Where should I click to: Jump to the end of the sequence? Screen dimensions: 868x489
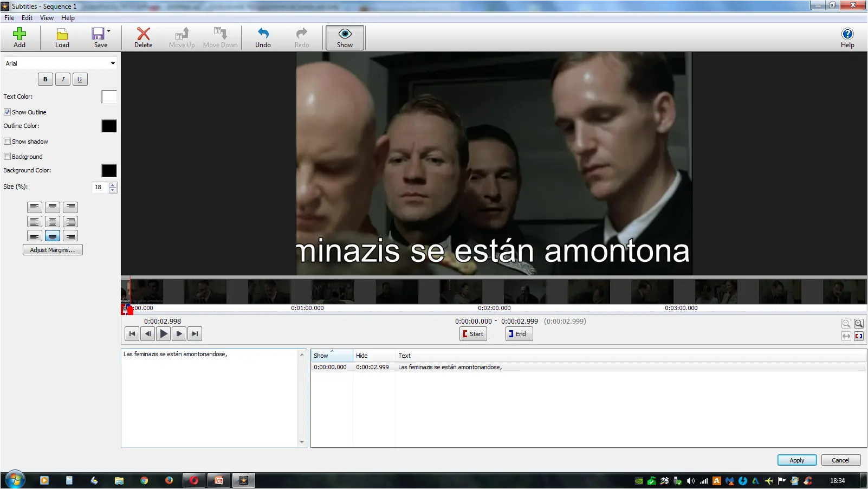pyautogui.click(x=195, y=334)
